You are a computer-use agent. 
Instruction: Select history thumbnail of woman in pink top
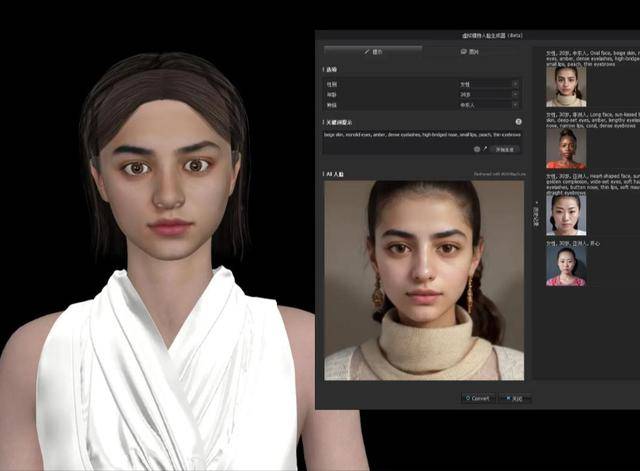[x=566, y=266]
